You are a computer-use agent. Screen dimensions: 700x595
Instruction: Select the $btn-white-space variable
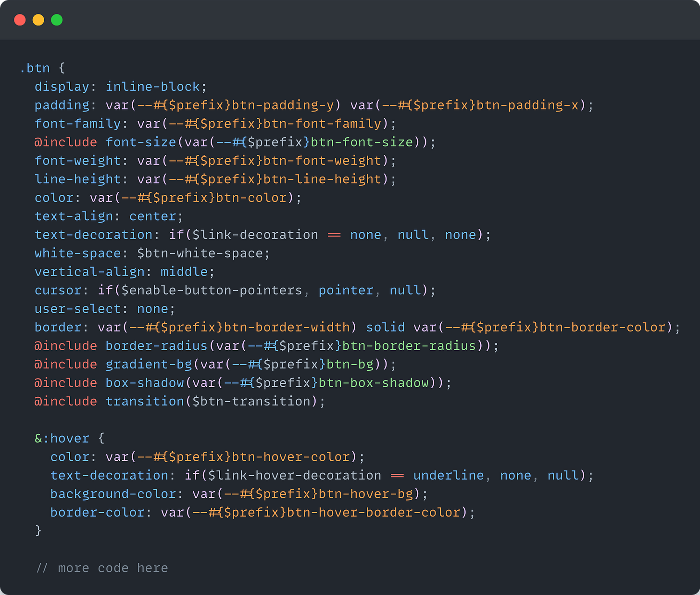click(202, 253)
